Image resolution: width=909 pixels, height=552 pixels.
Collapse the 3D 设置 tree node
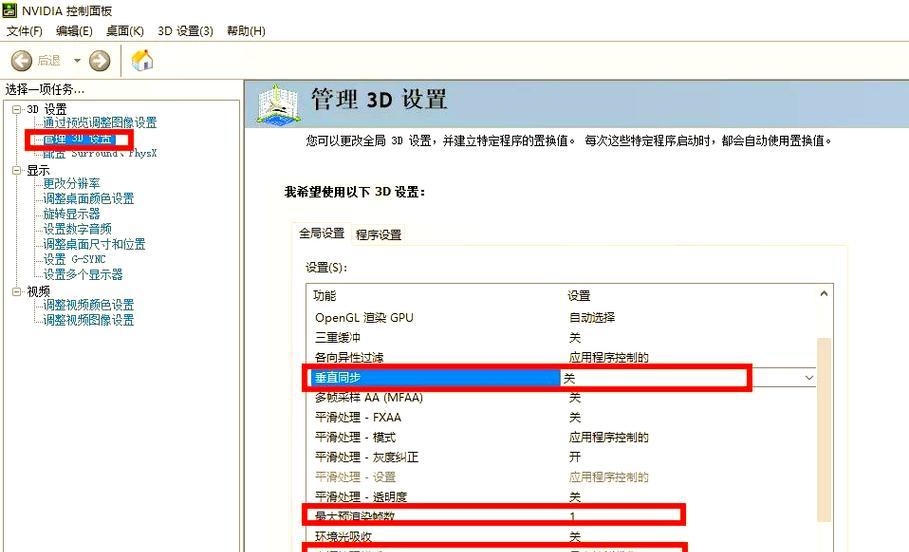[17, 109]
